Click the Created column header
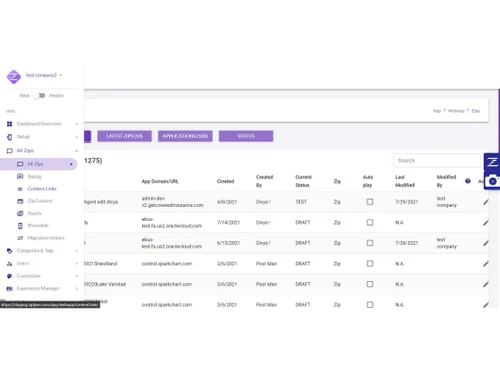500x375 pixels. 225,181
